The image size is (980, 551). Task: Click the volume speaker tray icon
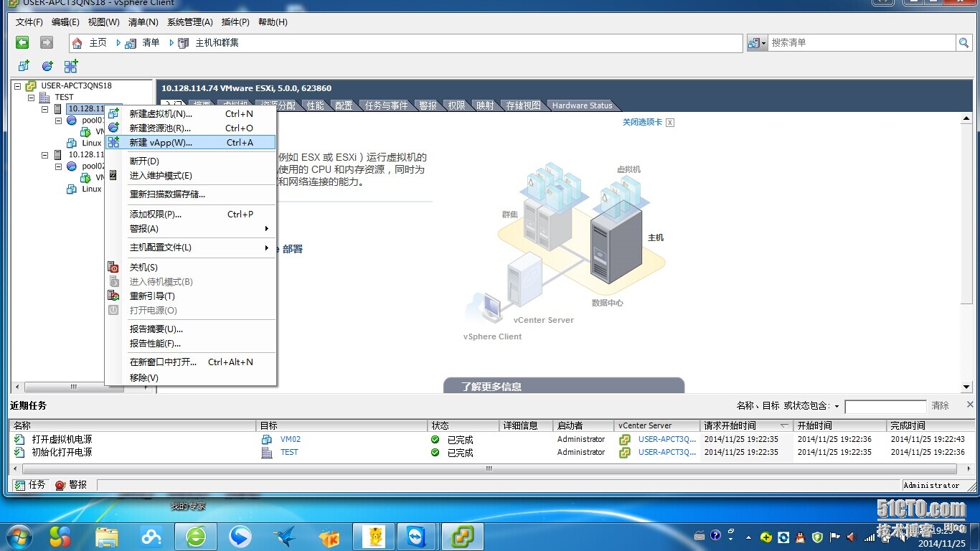851,537
